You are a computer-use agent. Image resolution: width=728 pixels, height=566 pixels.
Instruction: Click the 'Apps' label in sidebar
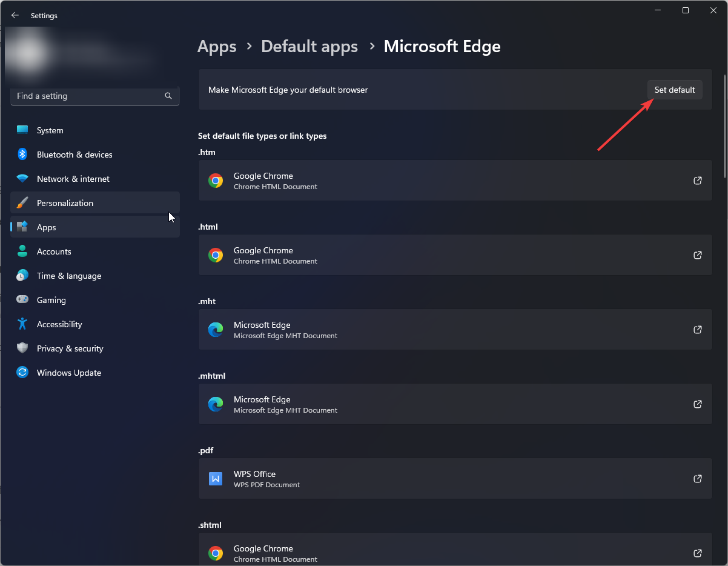point(47,227)
